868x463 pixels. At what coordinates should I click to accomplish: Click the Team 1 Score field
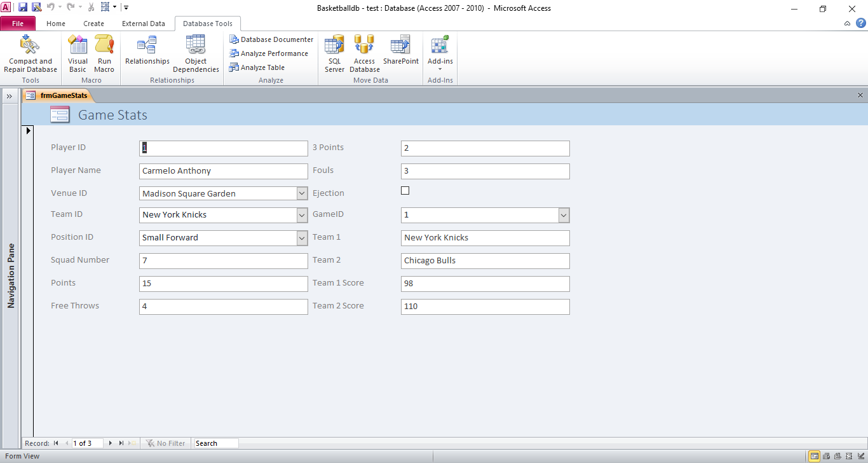485,284
